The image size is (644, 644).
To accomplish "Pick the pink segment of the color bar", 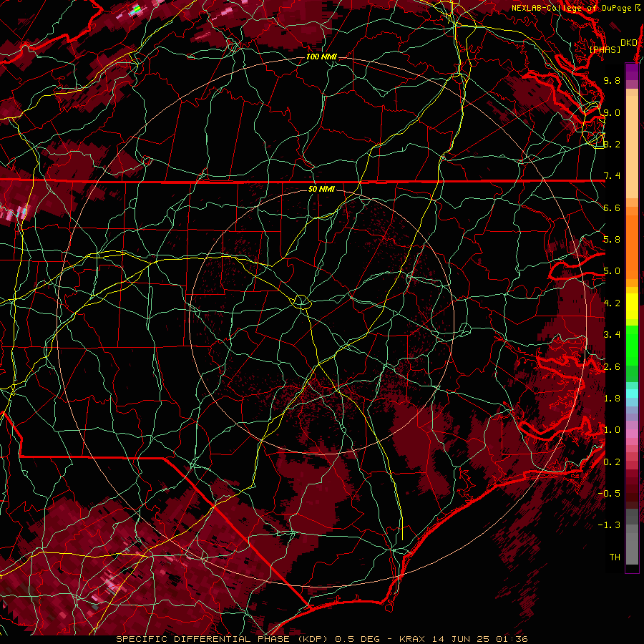I will click(632, 434).
